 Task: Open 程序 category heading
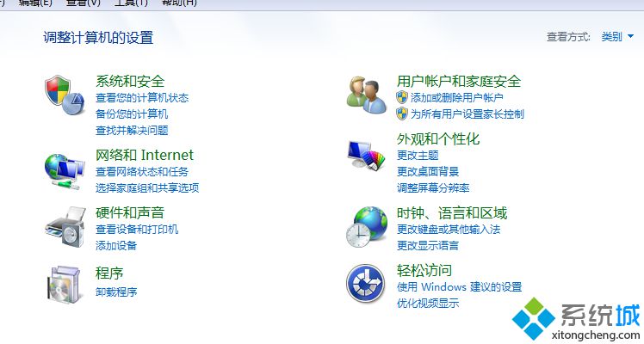coord(109,273)
